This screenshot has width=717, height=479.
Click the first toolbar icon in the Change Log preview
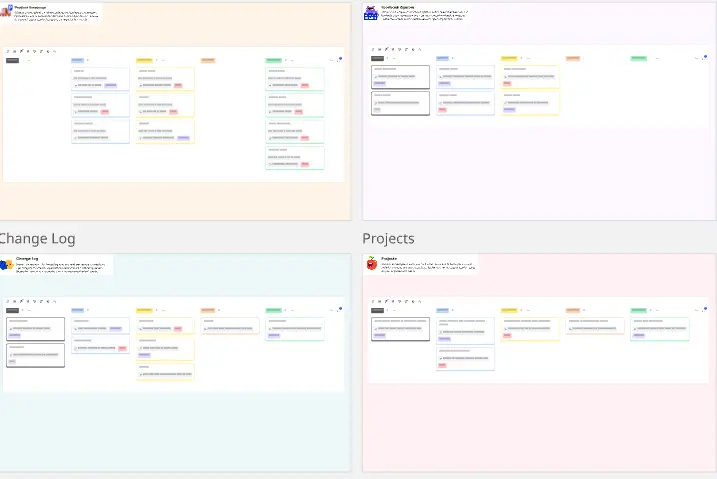(x=8, y=301)
